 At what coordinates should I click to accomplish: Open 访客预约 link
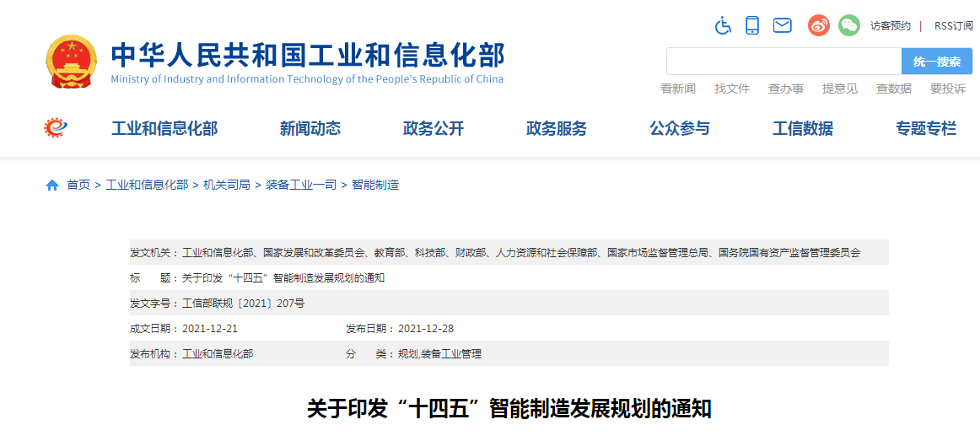click(890, 25)
